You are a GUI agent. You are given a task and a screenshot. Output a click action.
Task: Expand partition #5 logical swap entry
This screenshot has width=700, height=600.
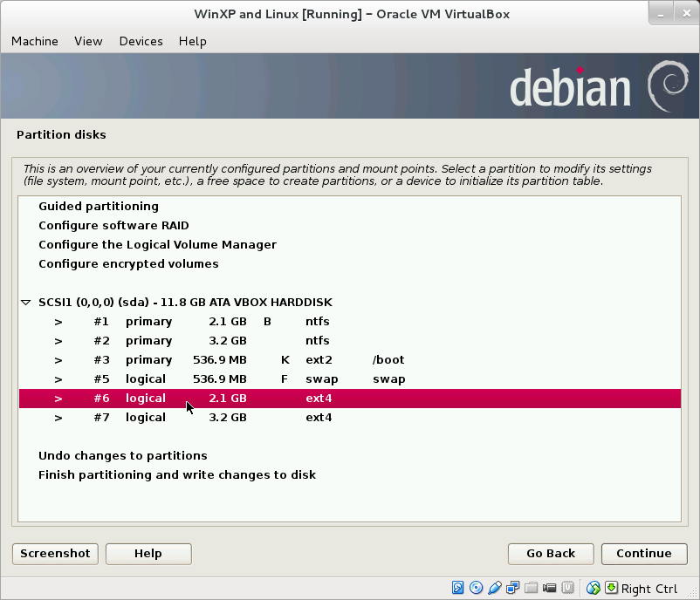(58, 378)
